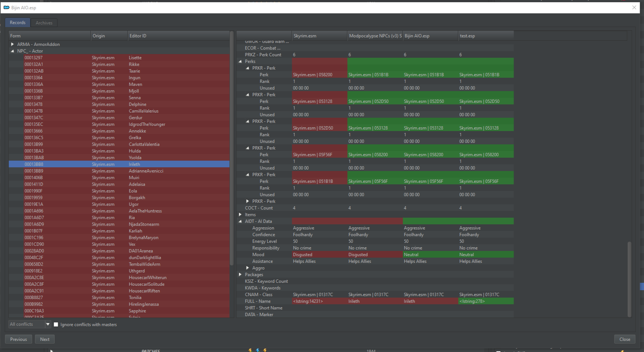Select the HousecarlRiften record row
644x352 pixels.
coord(119,291)
